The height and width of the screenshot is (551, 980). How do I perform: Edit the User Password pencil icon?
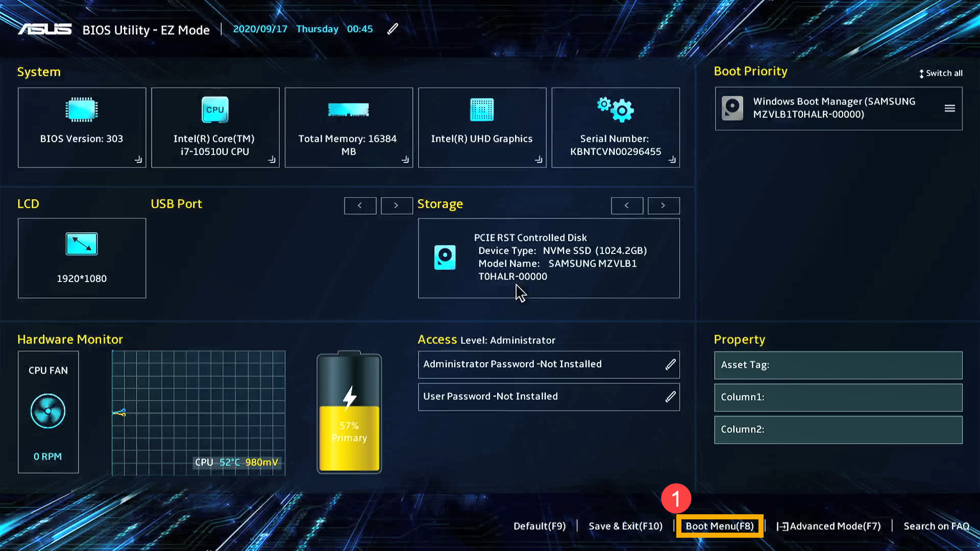click(670, 396)
